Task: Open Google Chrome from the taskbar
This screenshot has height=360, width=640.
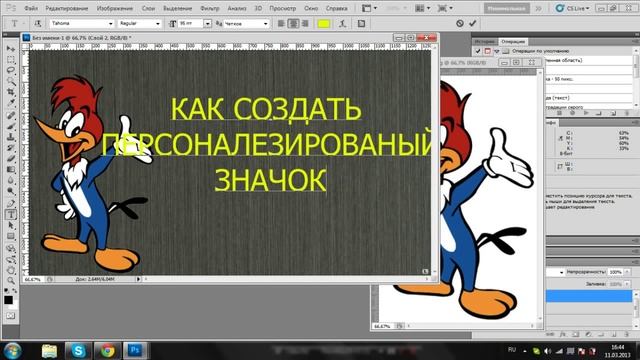Action: coord(107,350)
